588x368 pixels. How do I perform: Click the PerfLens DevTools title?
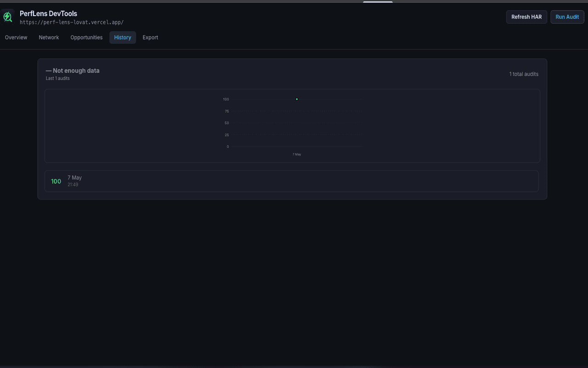(x=48, y=14)
